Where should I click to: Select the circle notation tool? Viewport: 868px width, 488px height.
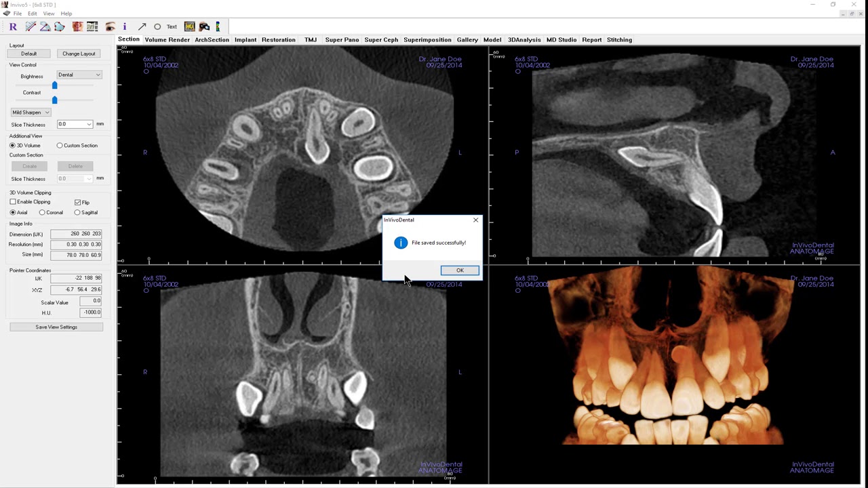click(157, 26)
